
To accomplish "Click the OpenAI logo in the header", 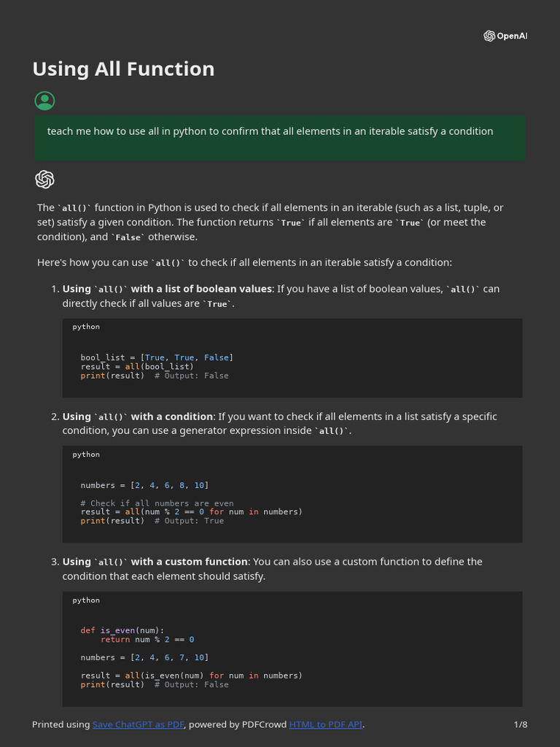I will [x=505, y=36].
